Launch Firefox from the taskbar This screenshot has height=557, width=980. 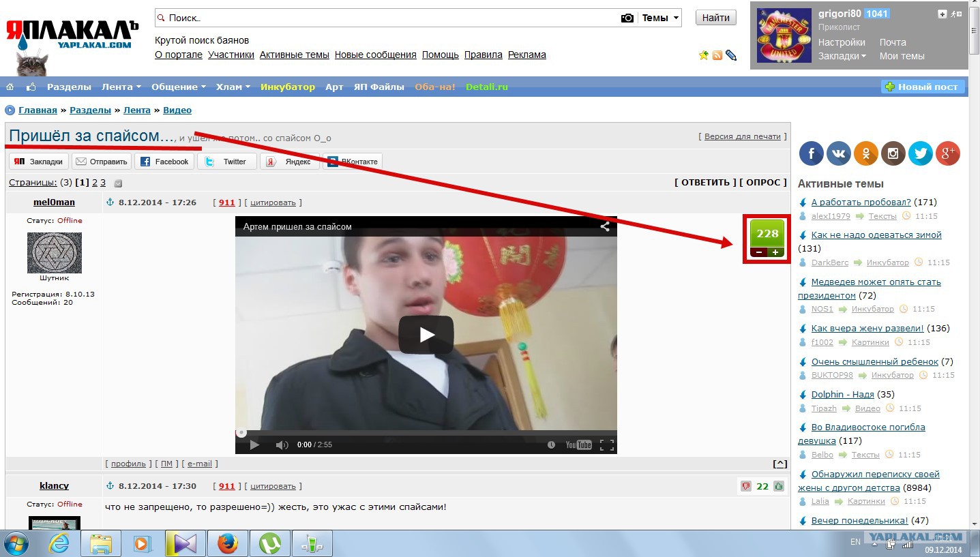(x=228, y=543)
